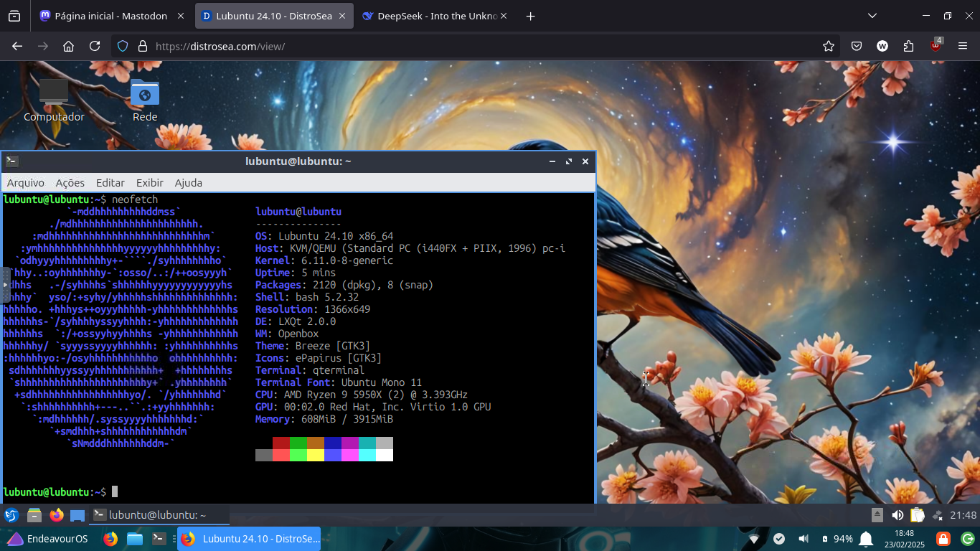This screenshot has height=551, width=980.
Task: Bookmark this page with the star
Action: coord(829,46)
